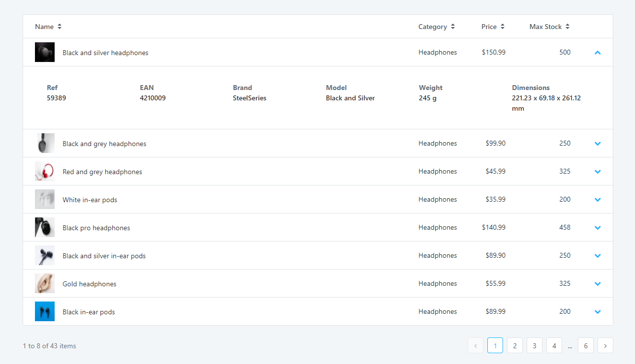Click the Black and silver in-ear pods thumbnail
Image resolution: width=635 pixels, height=364 pixels.
[x=45, y=255]
